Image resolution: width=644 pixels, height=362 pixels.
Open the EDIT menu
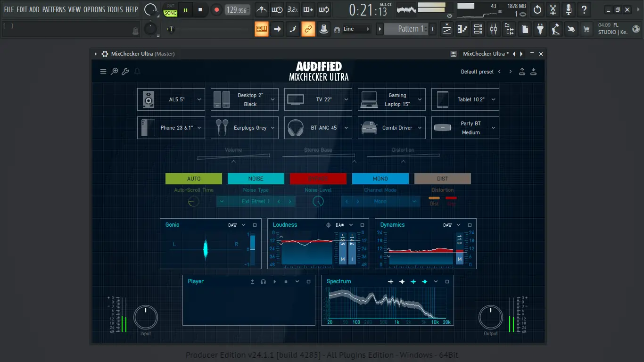click(x=22, y=9)
